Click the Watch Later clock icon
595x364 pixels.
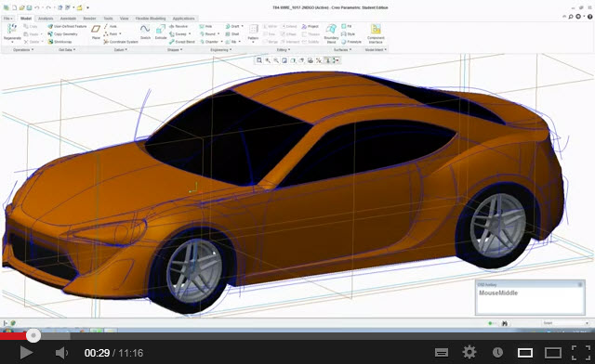click(x=497, y=353)
